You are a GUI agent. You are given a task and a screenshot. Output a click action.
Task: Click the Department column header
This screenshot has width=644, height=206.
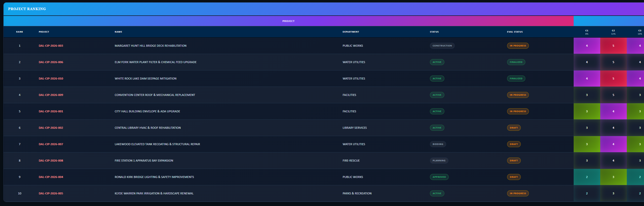[x=351, y=32]
